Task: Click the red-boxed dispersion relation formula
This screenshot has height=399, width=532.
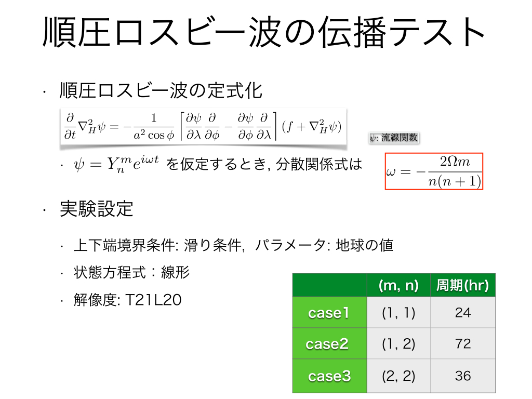Action: 434,171
